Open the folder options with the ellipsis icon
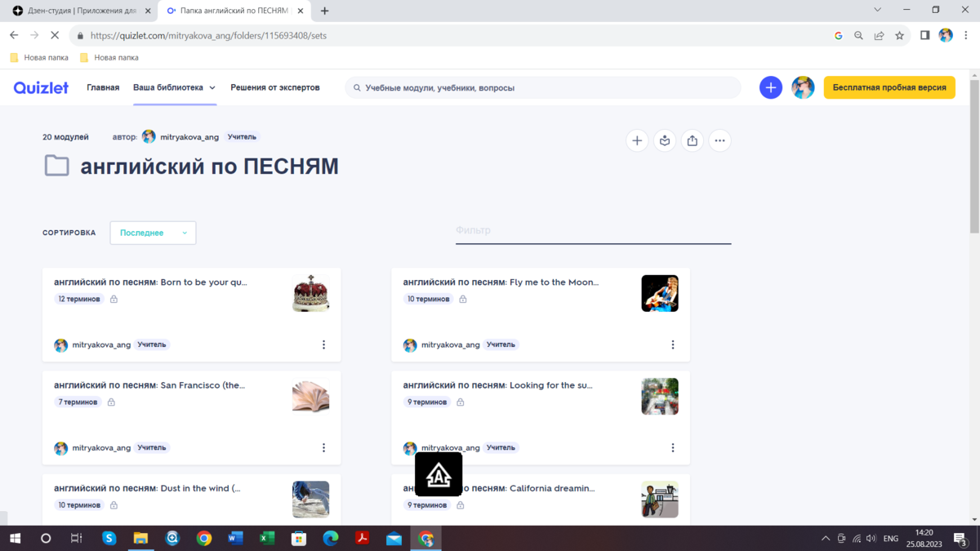The height and width of the screenshot is (551, 980). [x=719, y=140]
